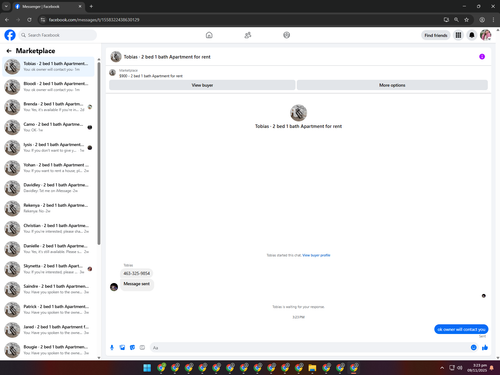Screen dimensions: 500x375
Task: Focus the Aa message input field
Action: (310, 348)
